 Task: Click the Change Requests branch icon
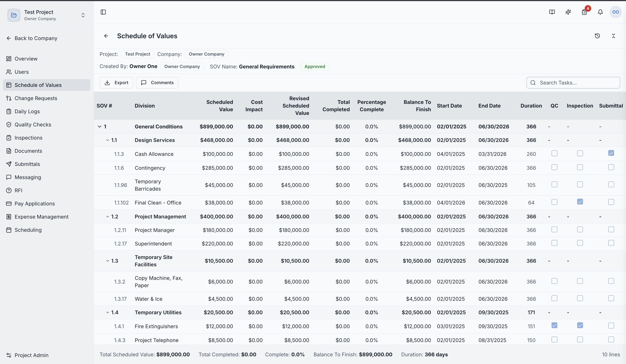pos(9,98)
